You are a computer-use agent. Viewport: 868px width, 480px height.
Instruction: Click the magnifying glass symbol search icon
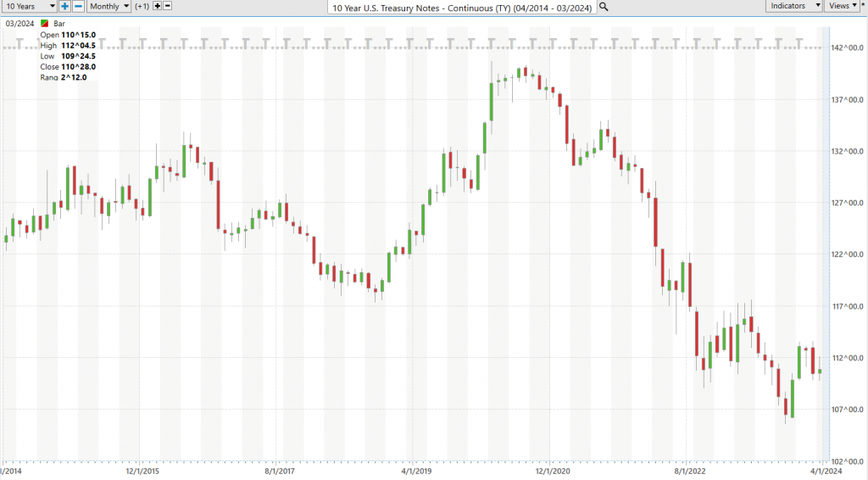(604, 7)
